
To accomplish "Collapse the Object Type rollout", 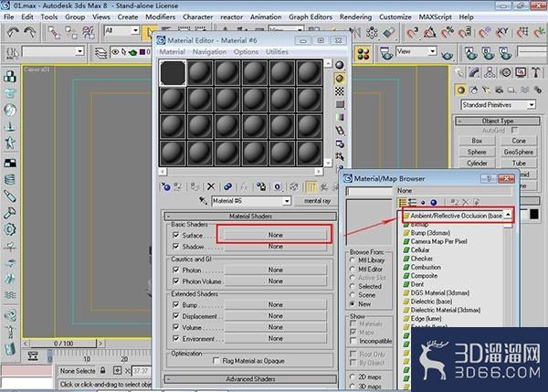I will pos(498,121).
